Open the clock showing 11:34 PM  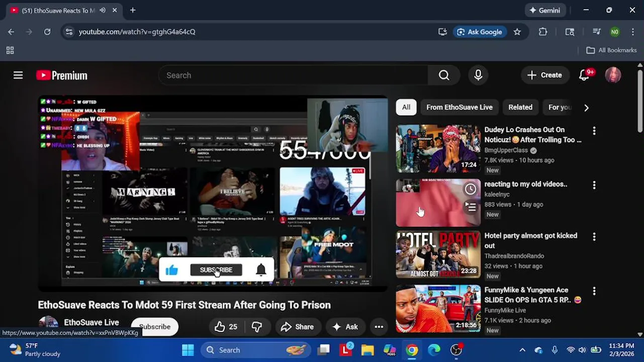pyautogui.click(x=621, y=350)
